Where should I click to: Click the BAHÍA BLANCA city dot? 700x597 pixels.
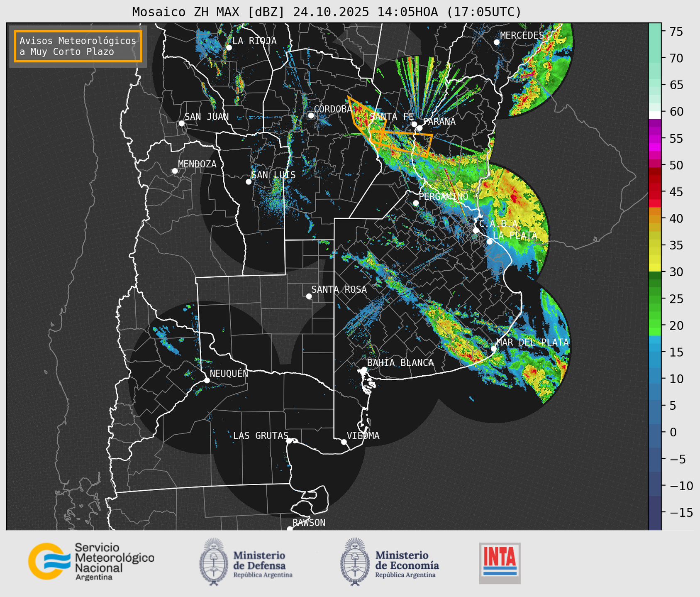pyautogui.click(x=364, y=369)
